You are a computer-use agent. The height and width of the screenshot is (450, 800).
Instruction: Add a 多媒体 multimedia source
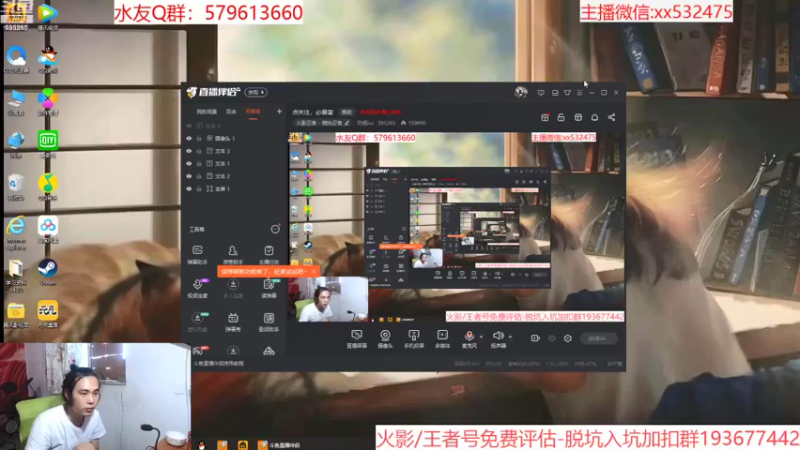click(x=442, y=339)
